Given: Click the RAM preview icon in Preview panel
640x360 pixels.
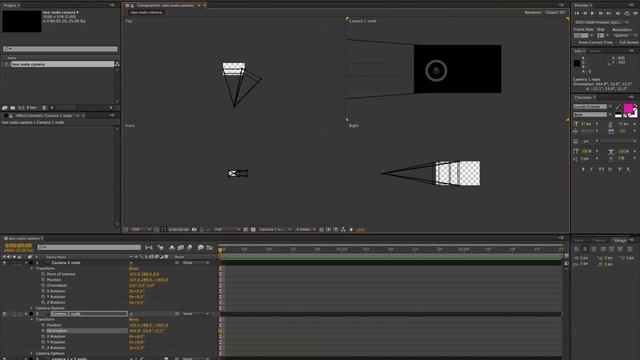Looking at the screenshot, I should tap(636, 13).
